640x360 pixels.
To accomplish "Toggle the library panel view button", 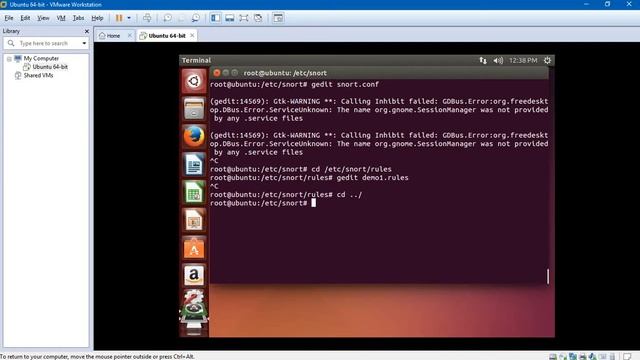I will [x=216, y=18].
